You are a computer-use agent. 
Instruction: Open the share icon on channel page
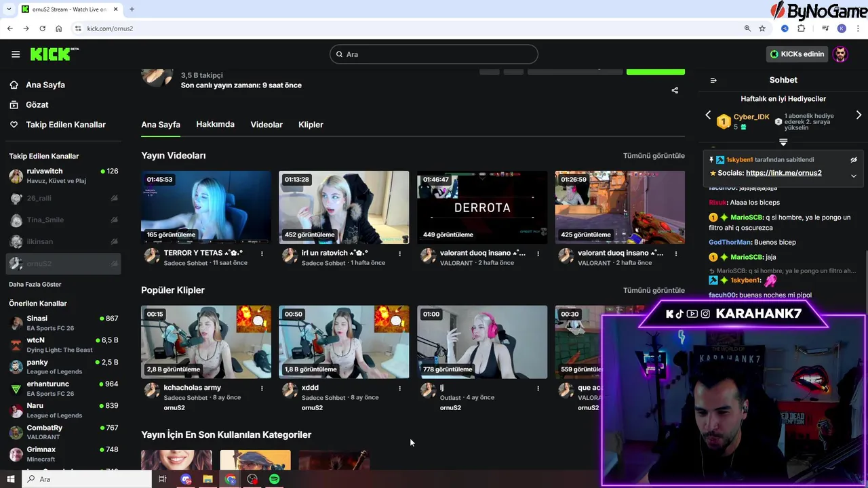[675, 90]
